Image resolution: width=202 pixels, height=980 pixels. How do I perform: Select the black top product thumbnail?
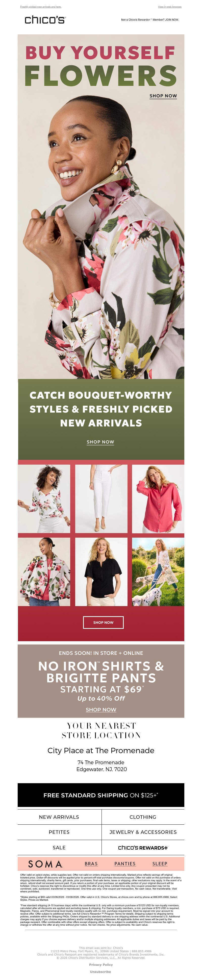101,572
